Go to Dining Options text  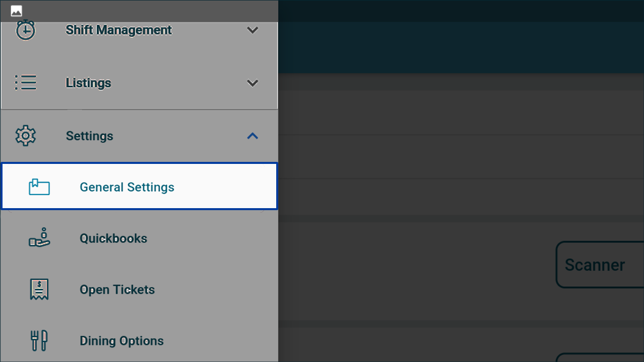click(x=122, y=341)
